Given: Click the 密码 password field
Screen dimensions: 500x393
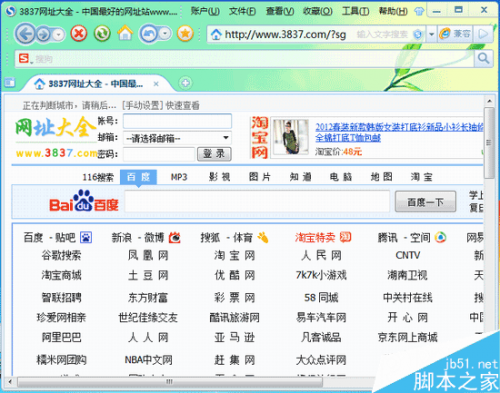Looking at the screenshot, I should pyautogui.click(x=159, y=154).
